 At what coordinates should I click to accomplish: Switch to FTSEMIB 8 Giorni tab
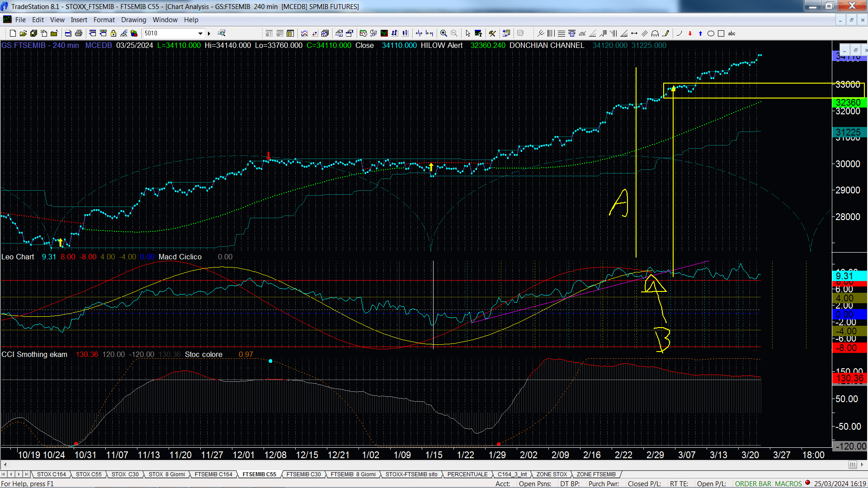click(x=353, y=474)
